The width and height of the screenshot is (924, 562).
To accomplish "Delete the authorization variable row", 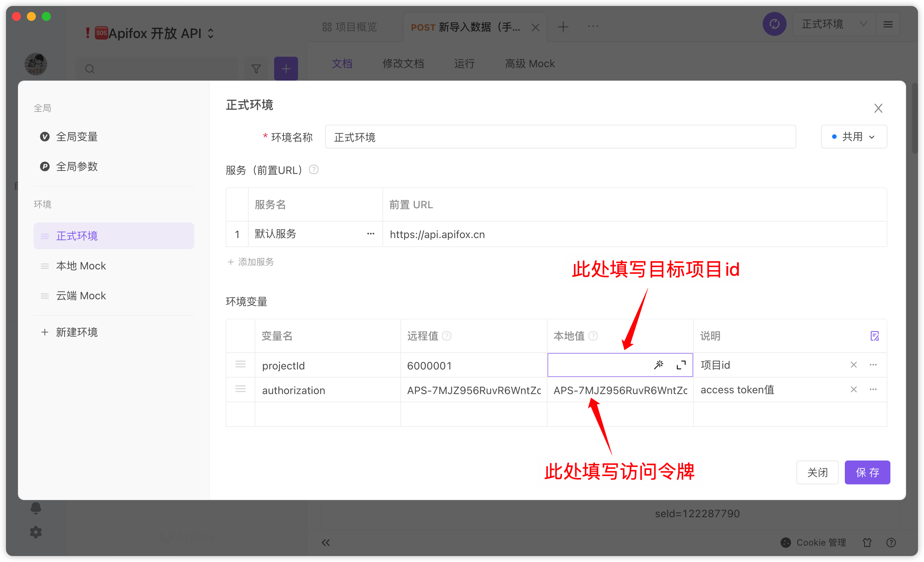I will pyautogui.click(x=854, y=389).
